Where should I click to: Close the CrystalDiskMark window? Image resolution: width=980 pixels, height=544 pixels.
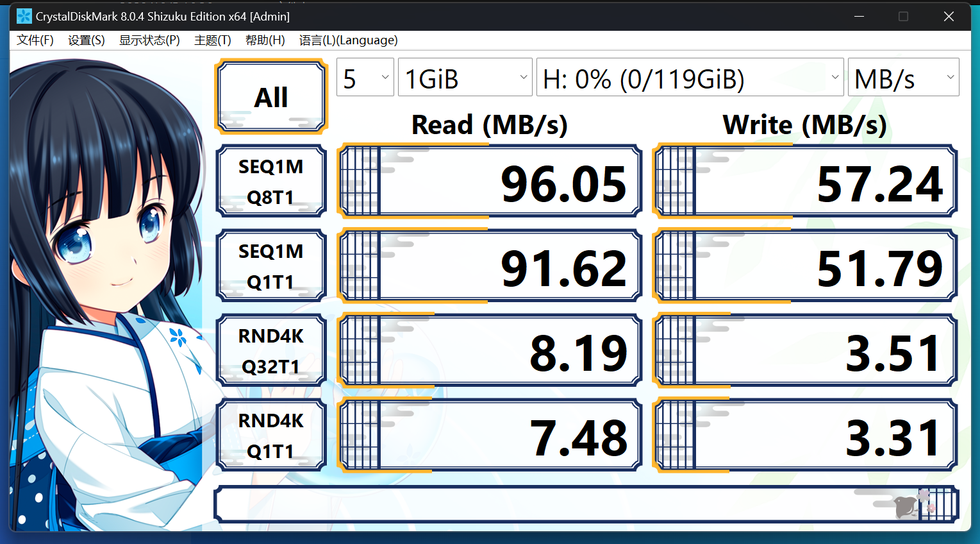949,17
